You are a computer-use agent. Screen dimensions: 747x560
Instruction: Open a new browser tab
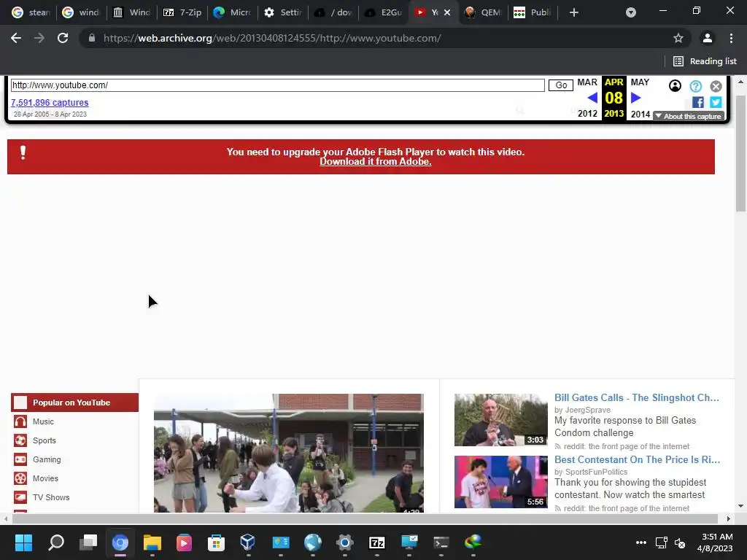[573, 12]
